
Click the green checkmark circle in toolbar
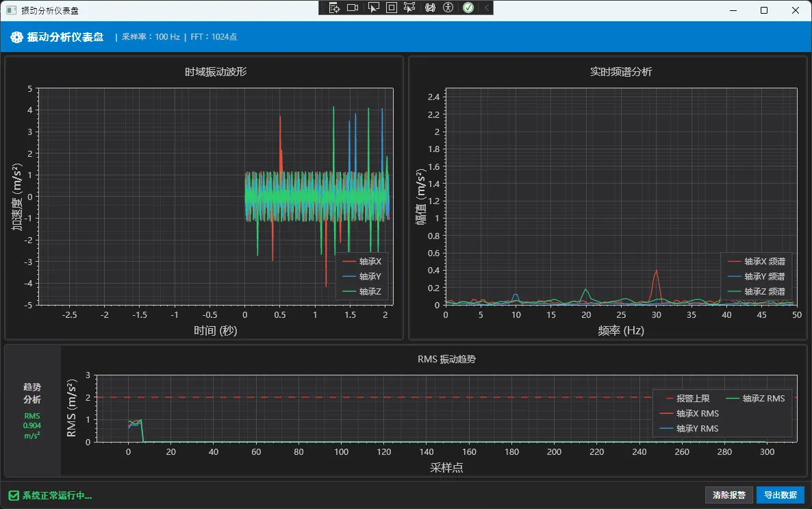coord(468,8)
